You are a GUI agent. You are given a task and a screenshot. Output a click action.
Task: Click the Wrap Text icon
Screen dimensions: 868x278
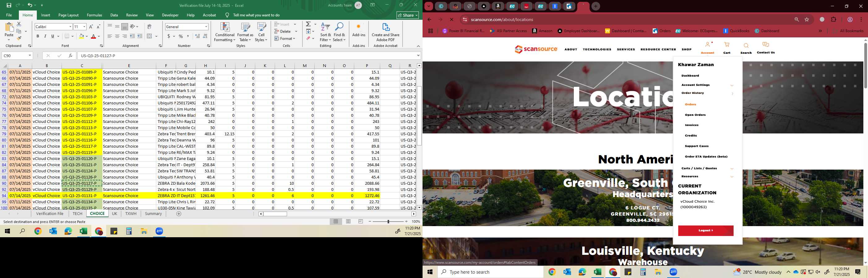149,27
